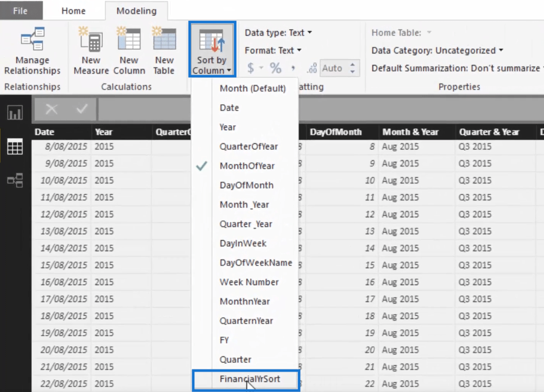
Task: Select QuarternYear sort option
Action: tap(246, 321)
